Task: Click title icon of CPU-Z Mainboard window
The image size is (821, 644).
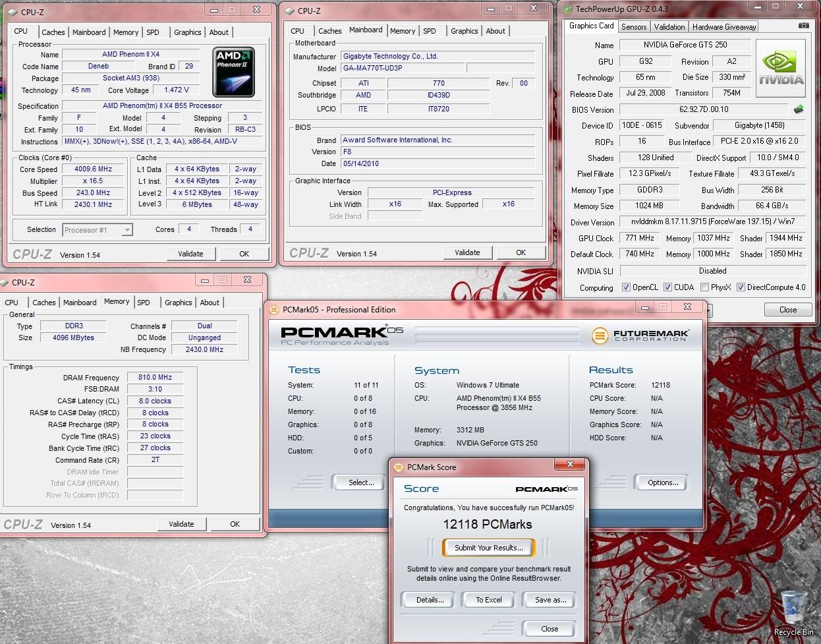Action: (289, 11)
